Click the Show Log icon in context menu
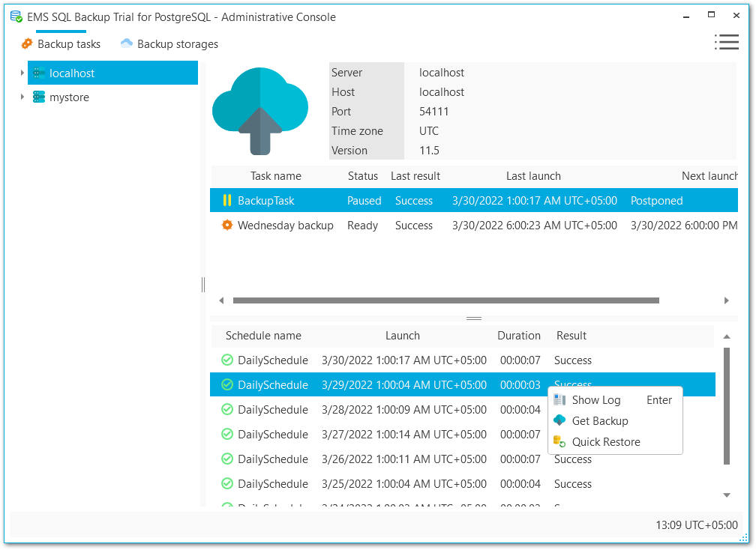Screen dimensions: 756x550 click(x=559, y=400)
